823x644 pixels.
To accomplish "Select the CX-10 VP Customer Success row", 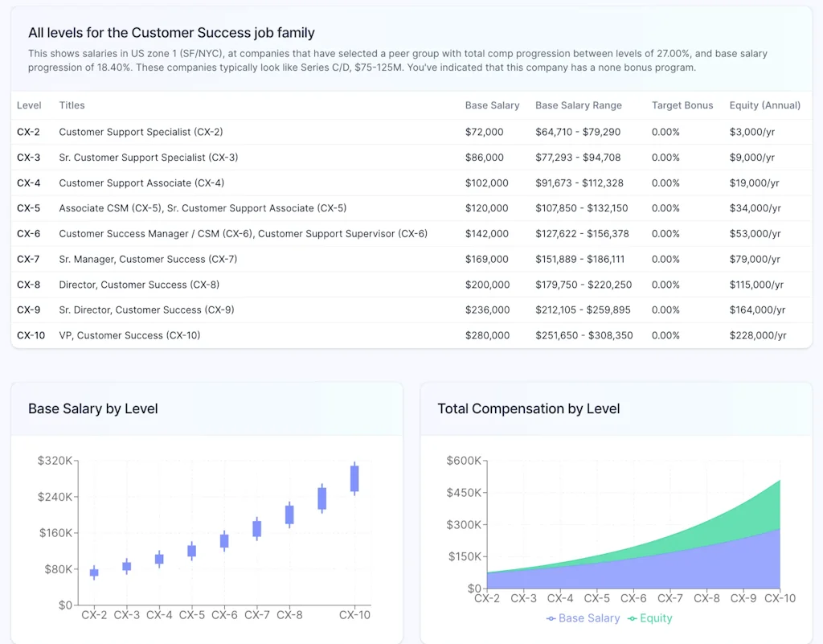I will (321, 335).
